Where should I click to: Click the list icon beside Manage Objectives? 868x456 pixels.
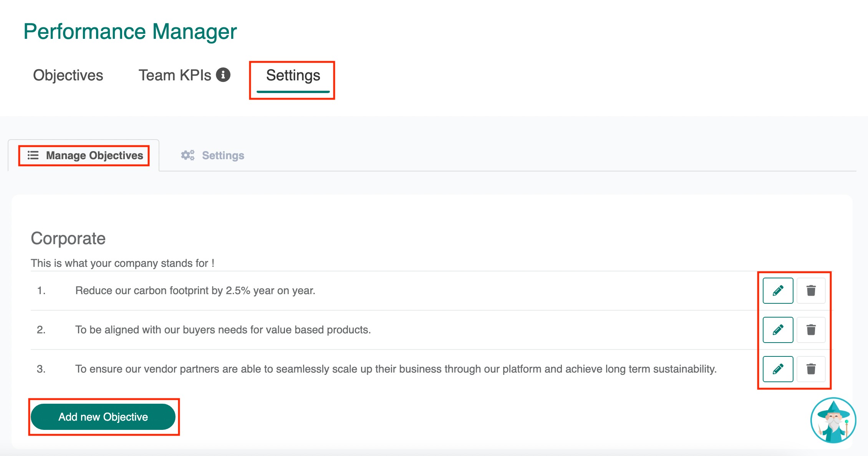[x=33, y=155]
